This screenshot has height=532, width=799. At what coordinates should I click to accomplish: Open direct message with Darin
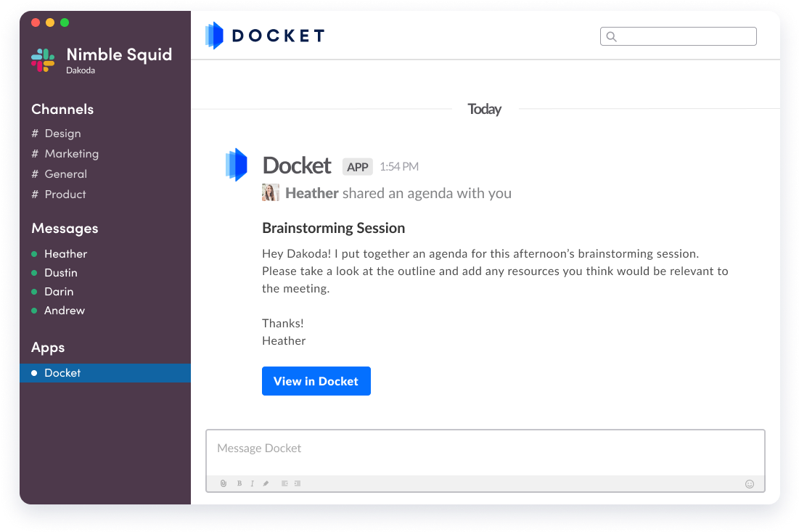pos(52,292)
